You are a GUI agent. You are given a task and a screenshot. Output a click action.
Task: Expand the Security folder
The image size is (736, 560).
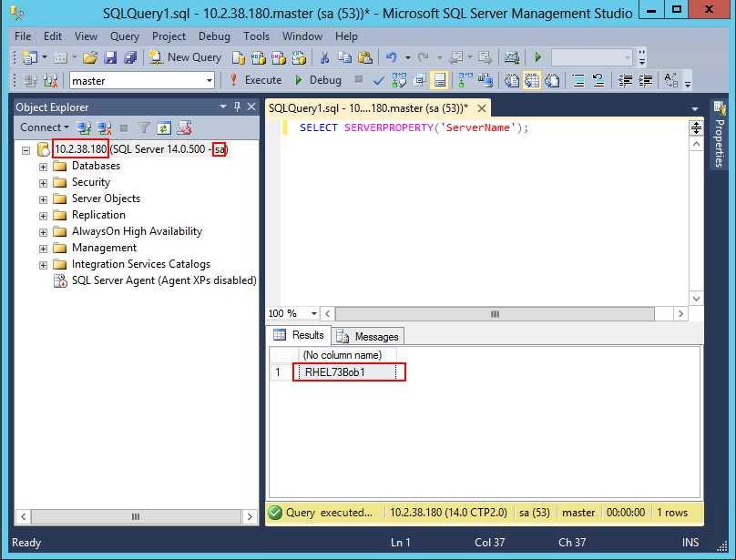coord(43,183)
